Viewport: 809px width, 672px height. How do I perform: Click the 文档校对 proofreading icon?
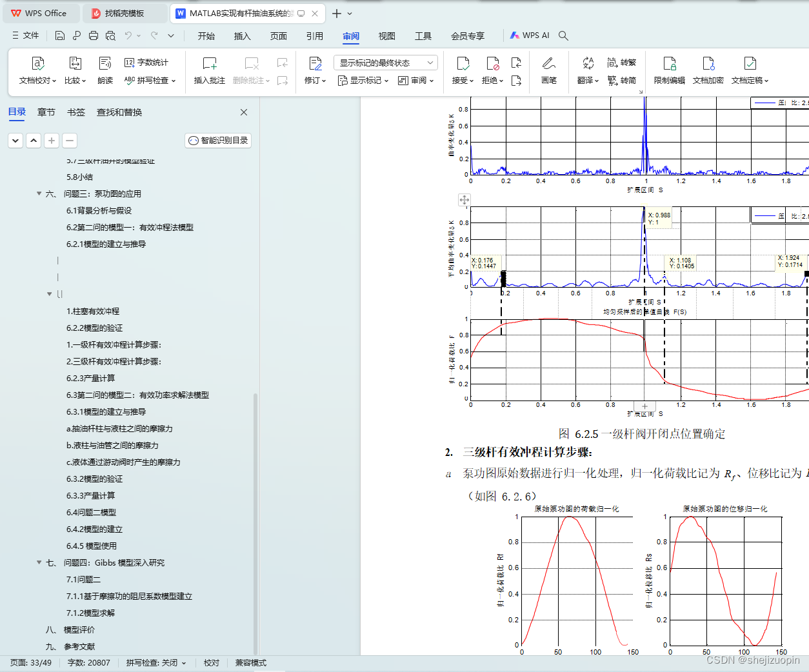[37, 63]
